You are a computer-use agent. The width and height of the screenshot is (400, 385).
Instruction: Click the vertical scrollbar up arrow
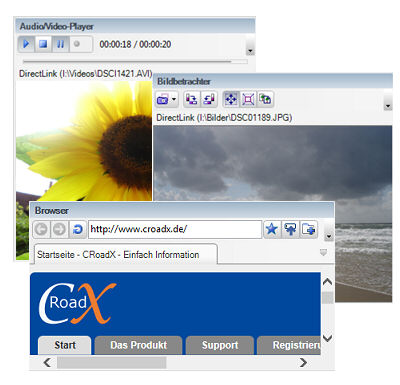pos(328,282)
